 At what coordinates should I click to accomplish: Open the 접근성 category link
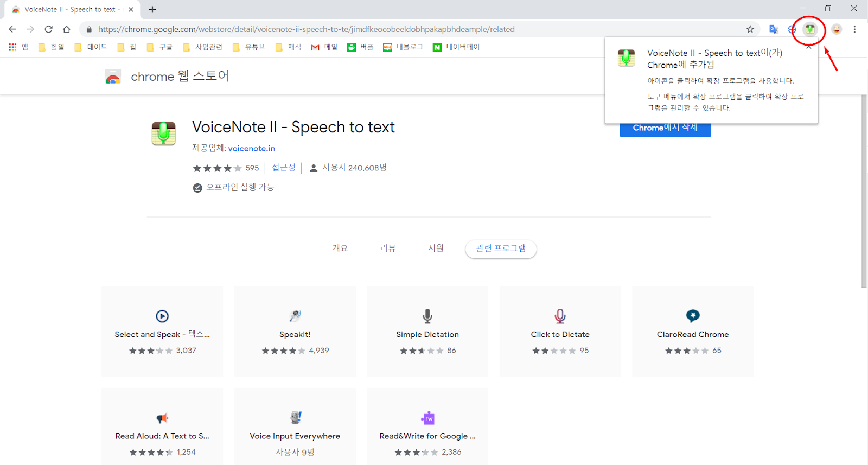click(x=283, y=168)
